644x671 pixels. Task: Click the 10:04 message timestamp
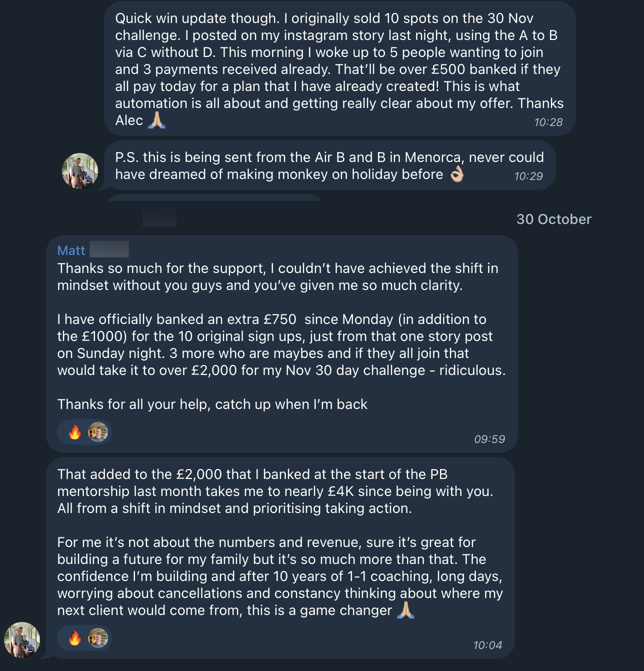coord(487,645)
